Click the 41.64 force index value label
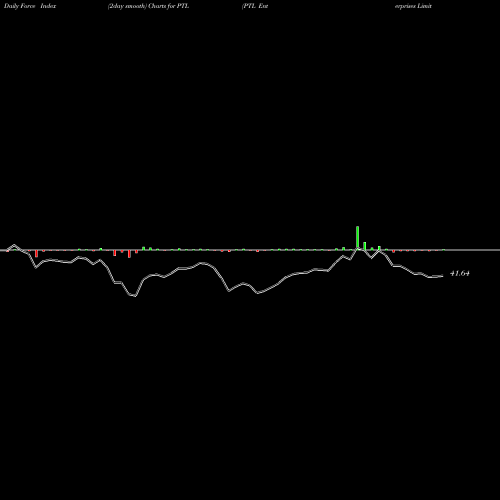The image size is (500, 500). 460,273
